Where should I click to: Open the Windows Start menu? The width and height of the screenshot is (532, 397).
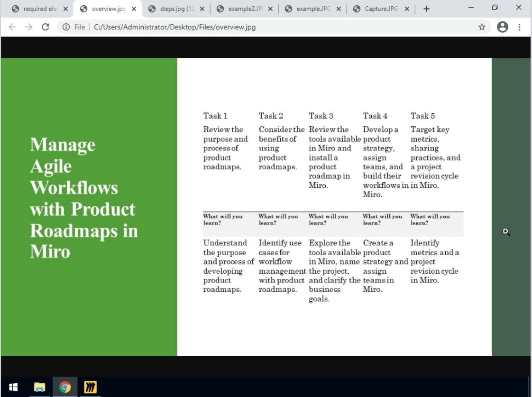click(x=13, y=387)
